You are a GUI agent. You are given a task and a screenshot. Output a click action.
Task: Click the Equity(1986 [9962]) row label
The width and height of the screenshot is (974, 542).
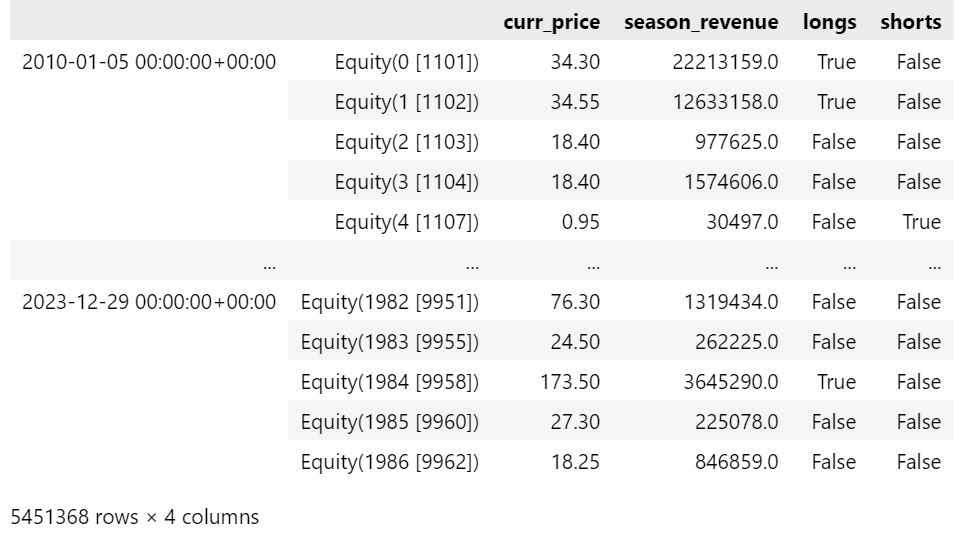[x=390, y=462]
